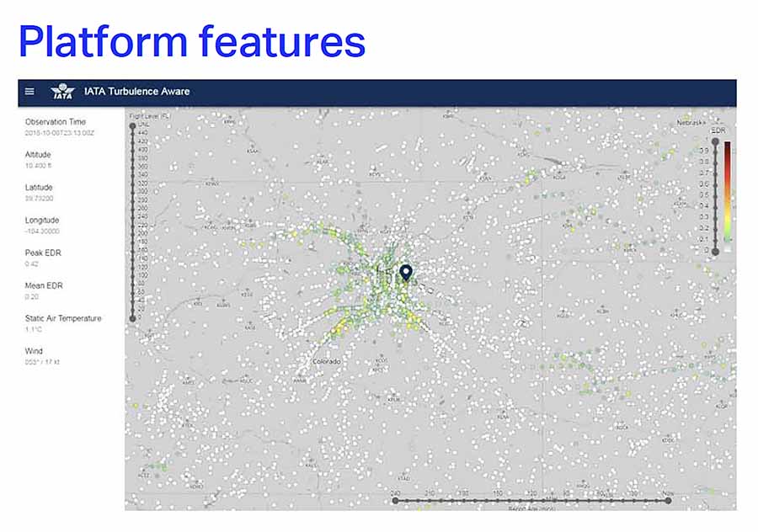Click the Longitude reading in sidebar
758x532 pixels.
coord(42,231)
